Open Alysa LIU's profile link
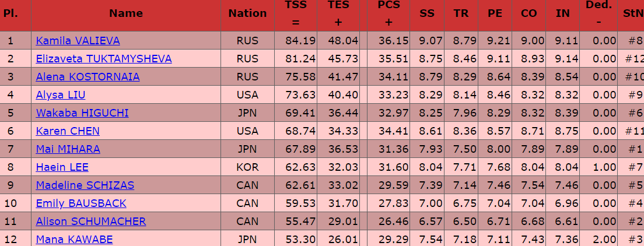The image size is (644, 246). (61, 95)
